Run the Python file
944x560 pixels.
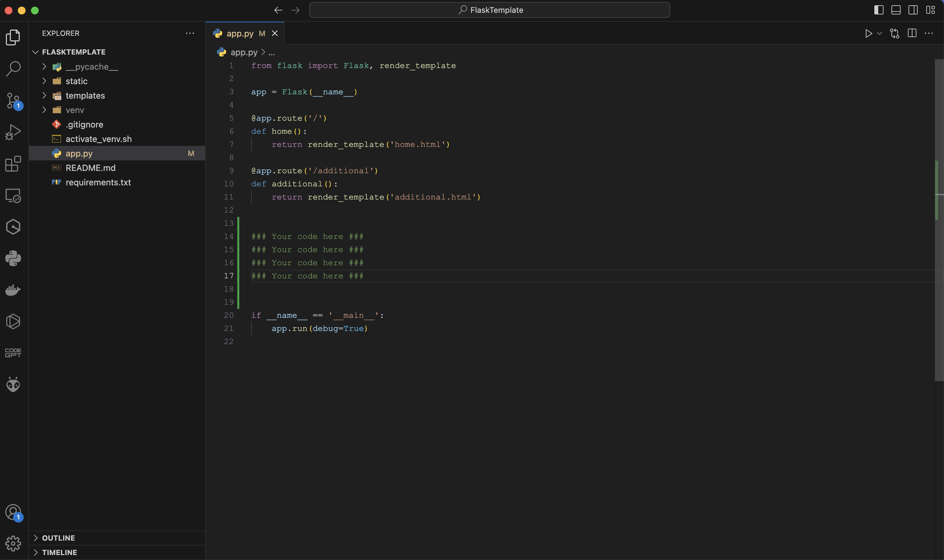point(868,33)
